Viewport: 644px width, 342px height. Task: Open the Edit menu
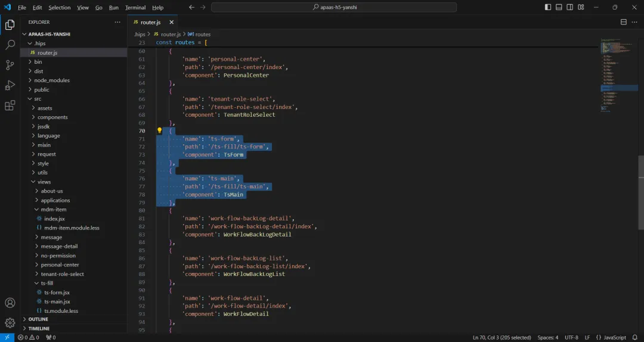[38, 7]
